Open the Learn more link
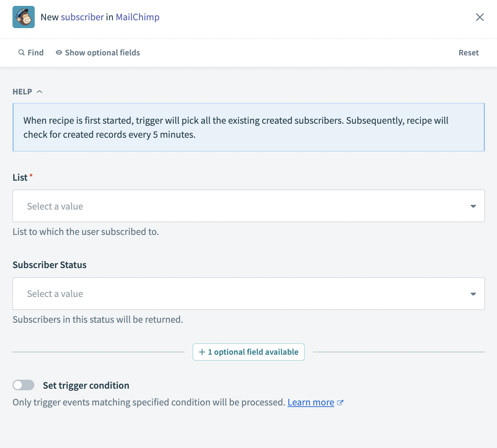Image resolution: width=497 pixels, height=448 pixels. point(311,402)
